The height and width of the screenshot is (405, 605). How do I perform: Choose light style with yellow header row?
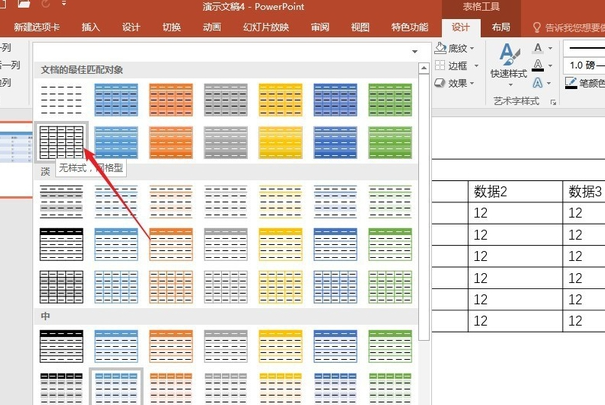[281, 244]
